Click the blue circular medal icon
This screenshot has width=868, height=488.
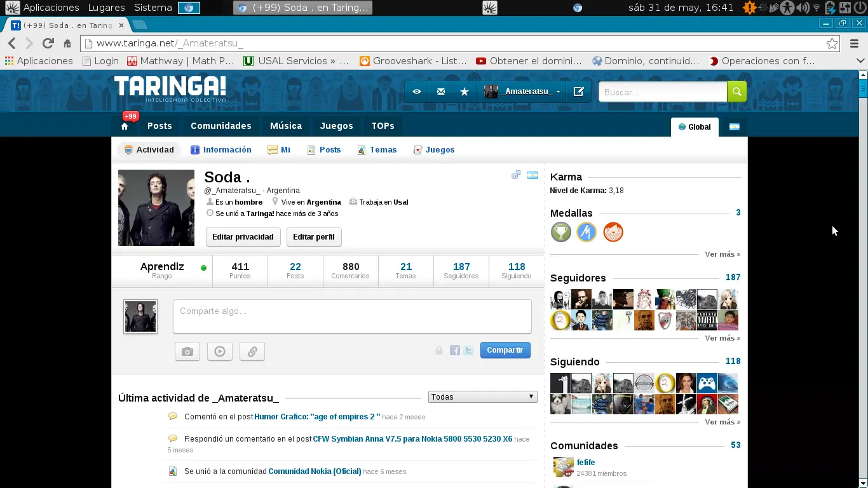(587, 232)
